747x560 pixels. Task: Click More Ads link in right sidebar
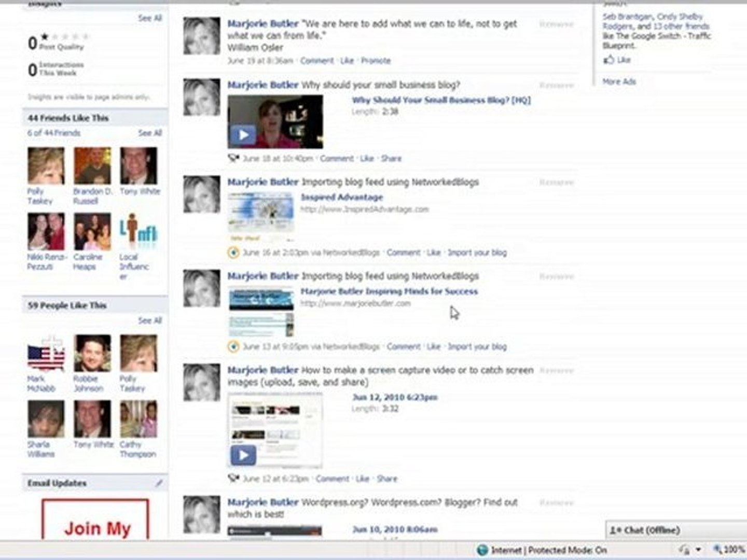point(619,81)
